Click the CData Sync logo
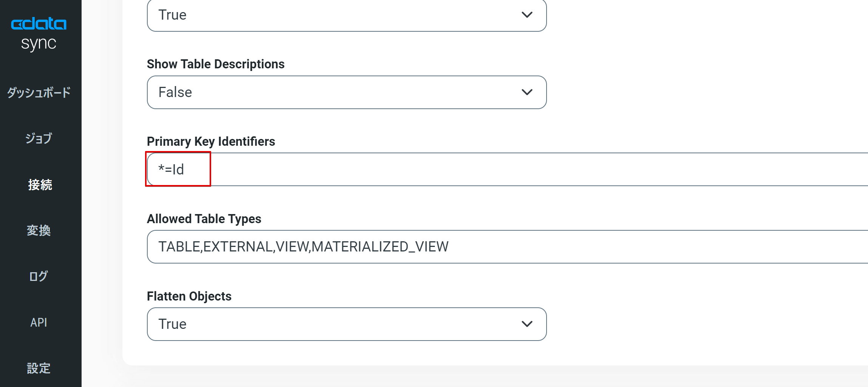This screenshot has height=387, width=868. (39, 33)
